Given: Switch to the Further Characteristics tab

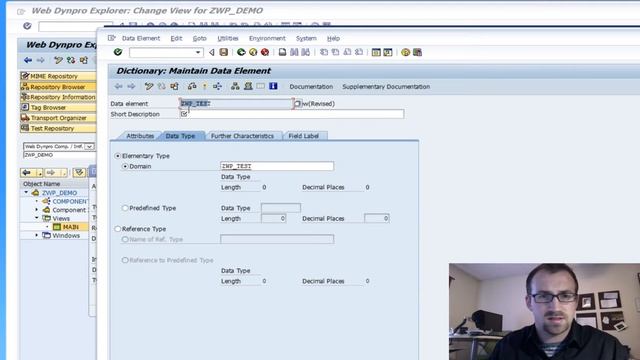Looking at the screenshot, I should point(242,136).
